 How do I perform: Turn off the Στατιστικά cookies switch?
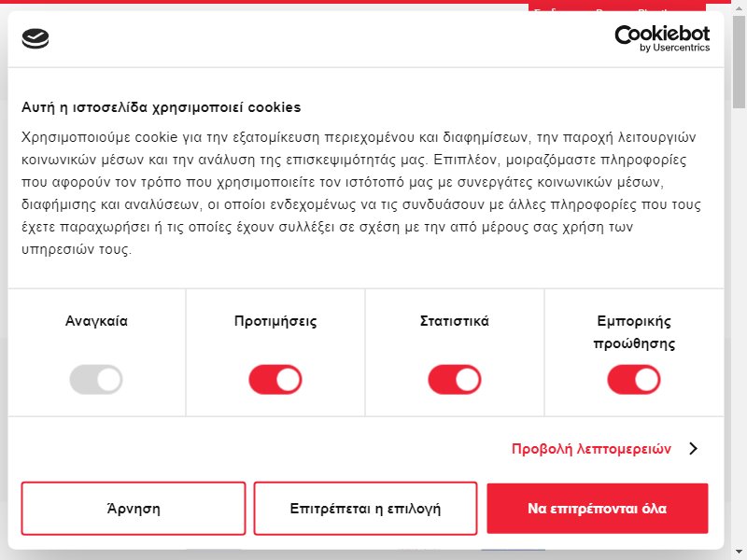pyautogui.click(x=455, y=380)
